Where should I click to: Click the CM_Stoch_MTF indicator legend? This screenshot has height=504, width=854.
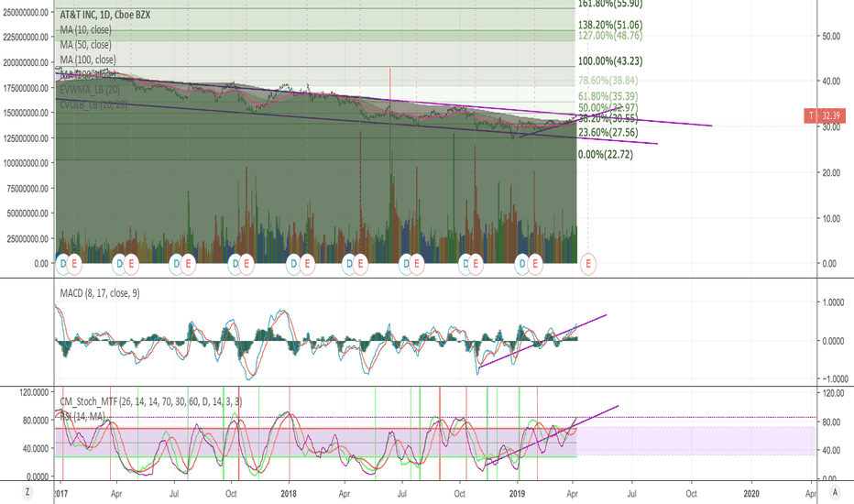(x=151, y=401)
